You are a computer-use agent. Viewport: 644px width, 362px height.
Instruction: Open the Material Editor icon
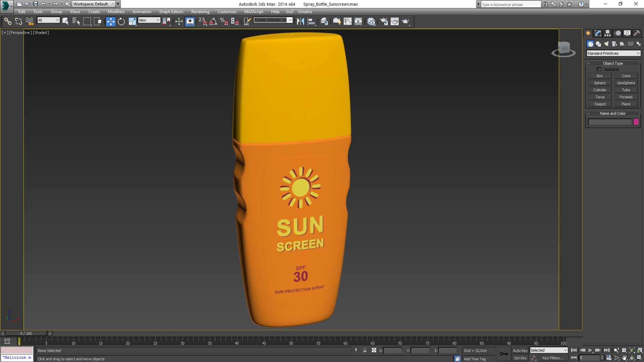371,21
